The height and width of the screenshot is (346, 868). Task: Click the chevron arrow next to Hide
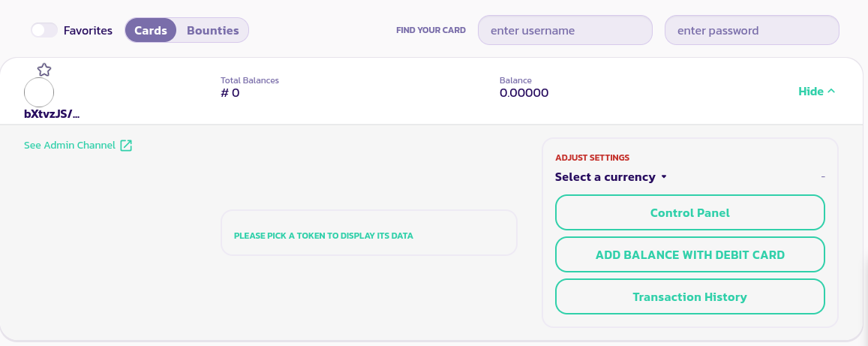coord(831,92)
